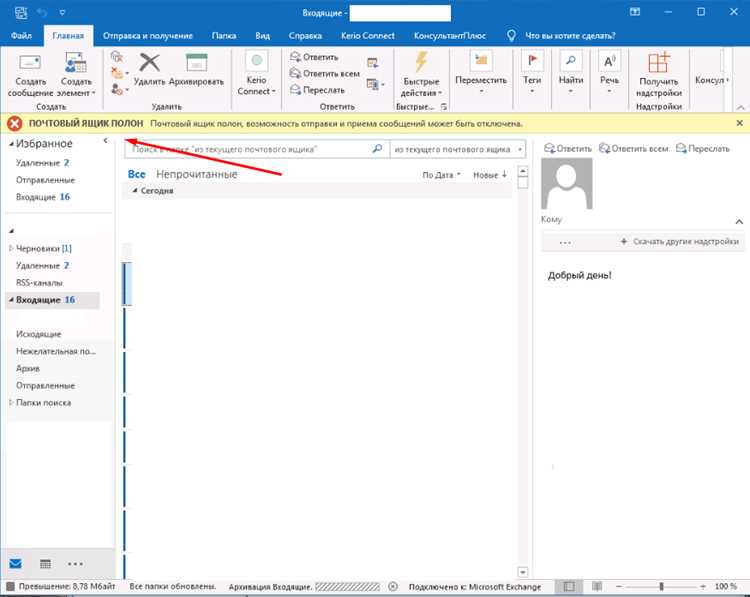This screenshot has height=597, width=750.
Task: Collapse the folder pane with the chevron
Action: (105, 141)
